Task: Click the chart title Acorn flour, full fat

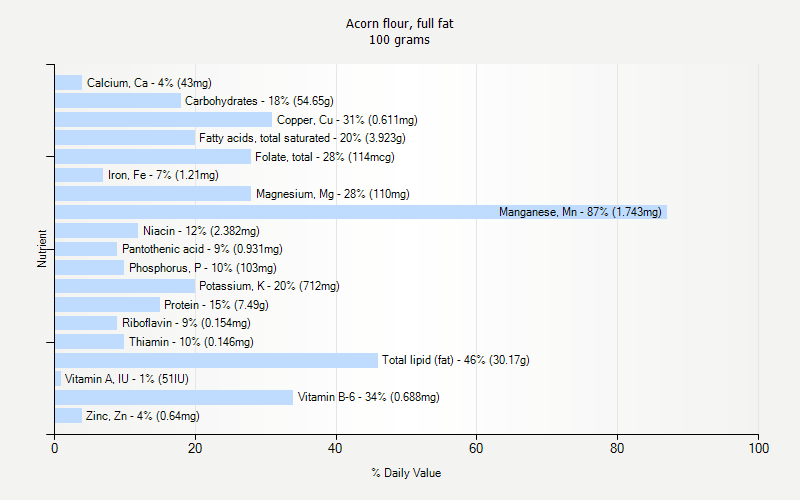Action: (x=399, y=23)
